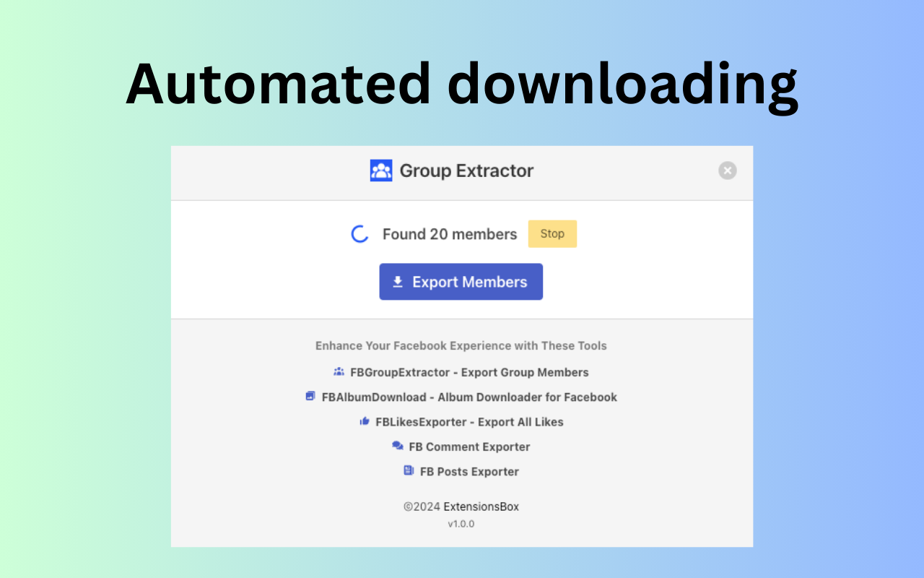Close the Group Extractor popup
The height and width of the screenshot is (578, 924).
click(x=727, y=171)
